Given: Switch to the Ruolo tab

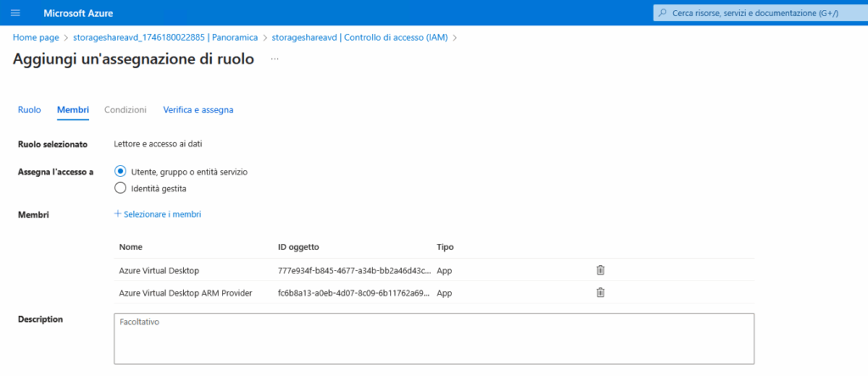Looking at the screenshot, I should 30,109.
